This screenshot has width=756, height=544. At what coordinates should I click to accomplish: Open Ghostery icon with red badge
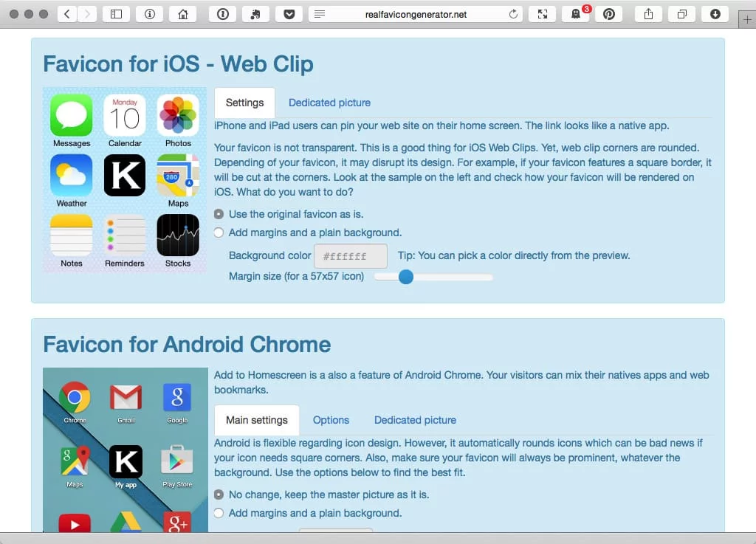coord(576,15)
